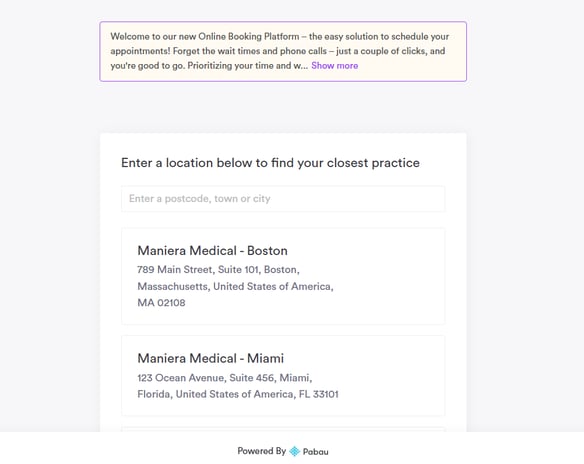The width and height of the screenshot is (584, 464).
Task: Click the Florida, FL 33101 address line
Action: coord(238,394)
